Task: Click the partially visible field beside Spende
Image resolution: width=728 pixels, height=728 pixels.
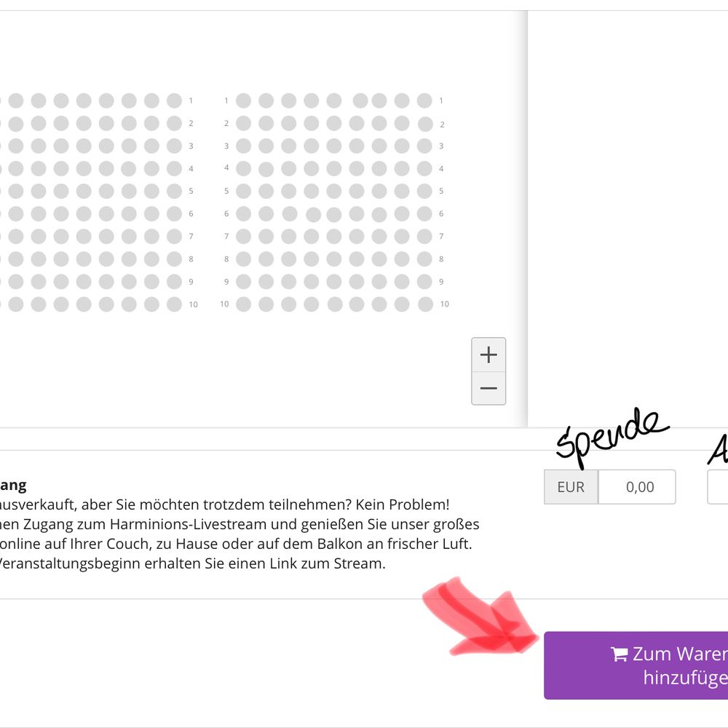Action: click(x=718, y=486)
